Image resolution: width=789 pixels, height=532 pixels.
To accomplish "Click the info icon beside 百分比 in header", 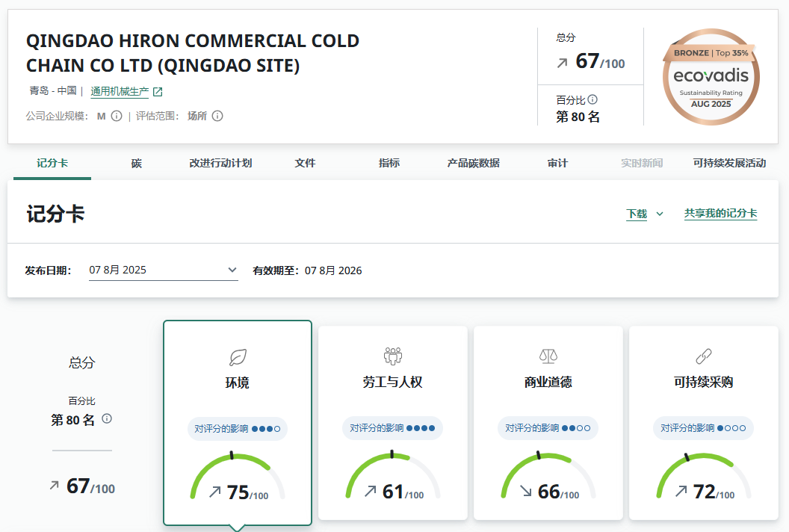I will click(592, 99).
